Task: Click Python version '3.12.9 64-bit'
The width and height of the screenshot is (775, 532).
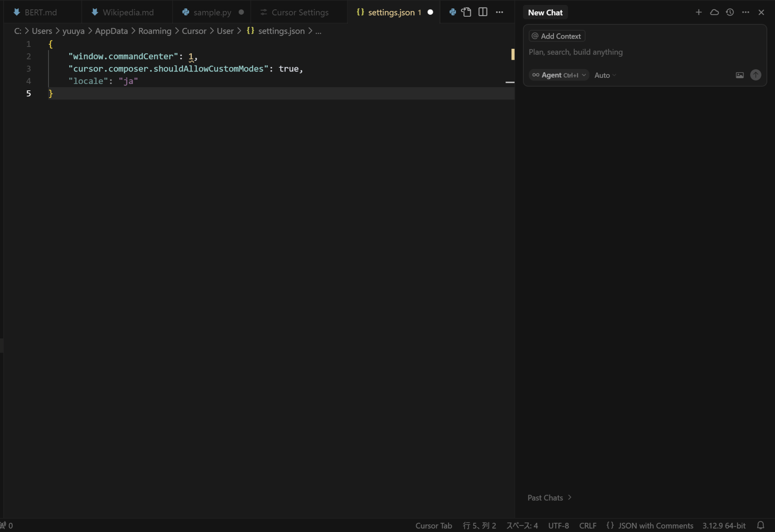Action: pos(724,526)
